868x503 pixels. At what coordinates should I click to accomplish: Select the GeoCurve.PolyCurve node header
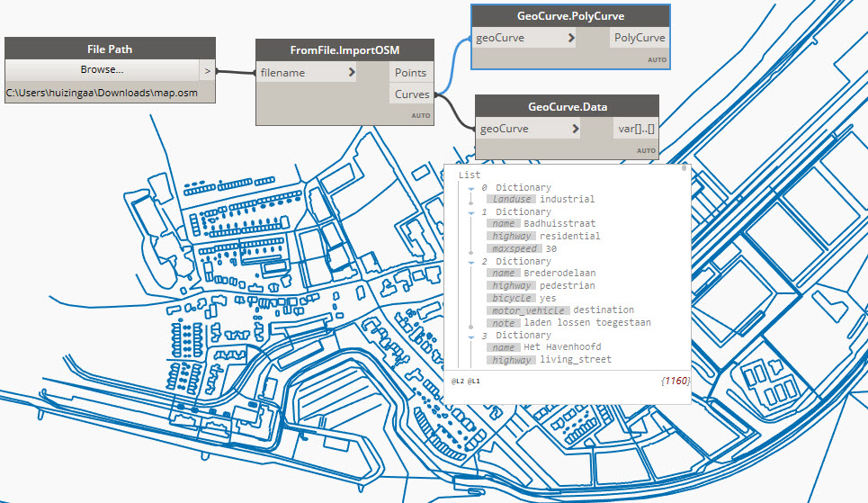click(x=570, y=16)
